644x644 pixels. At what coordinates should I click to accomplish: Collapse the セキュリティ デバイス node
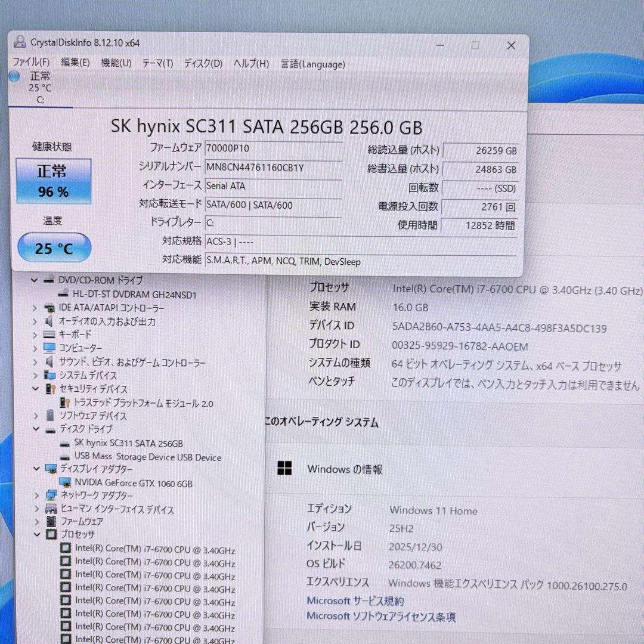point(36,389)
